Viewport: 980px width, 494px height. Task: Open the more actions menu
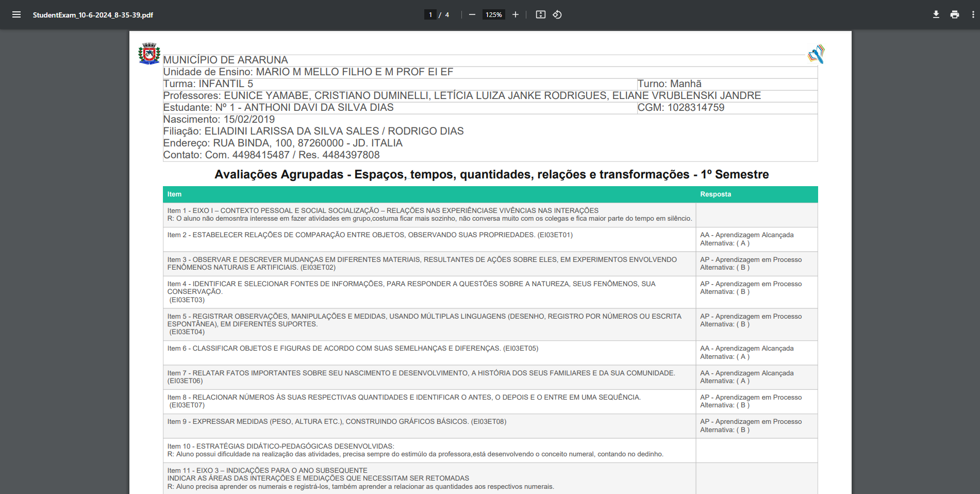point(973,14)
